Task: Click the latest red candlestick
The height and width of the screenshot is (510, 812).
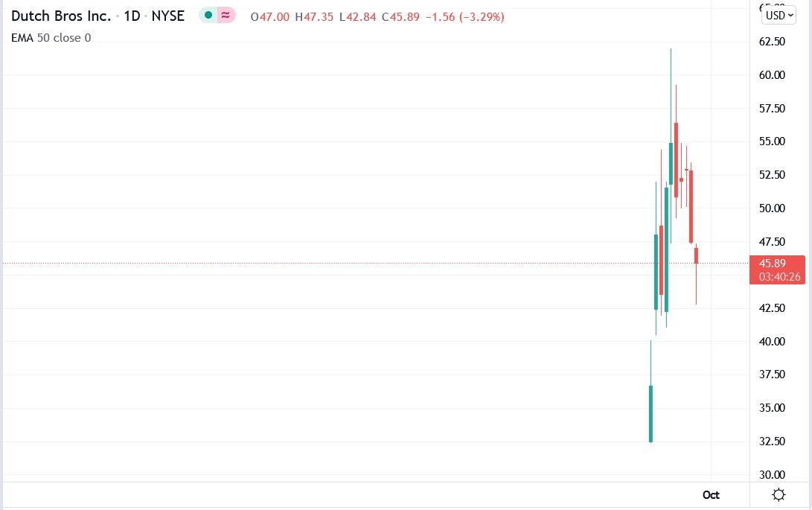Action: pyautogui.click(x=697, y=255)
